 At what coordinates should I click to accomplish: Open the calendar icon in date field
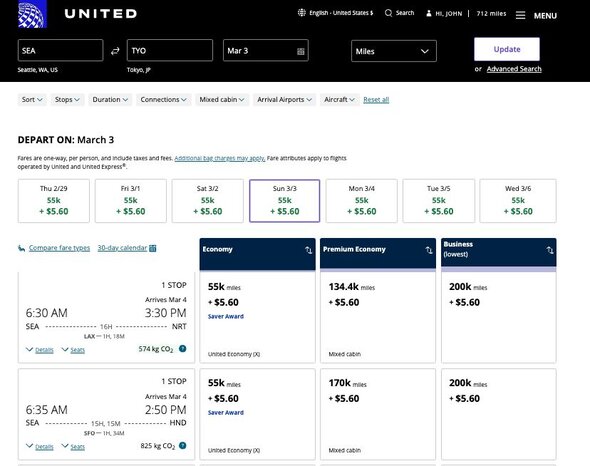tap(301, 51)
